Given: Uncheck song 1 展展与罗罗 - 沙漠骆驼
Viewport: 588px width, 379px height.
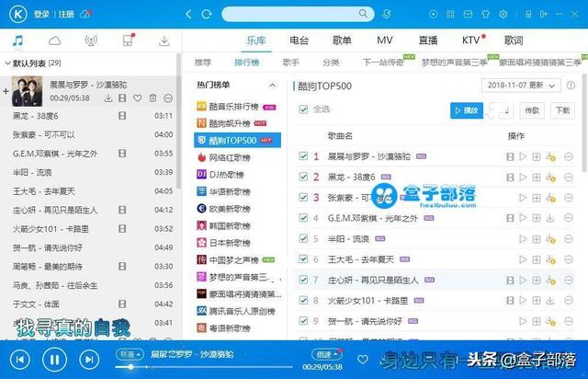Looking at the screenshot, I should (x=303, y=156).
